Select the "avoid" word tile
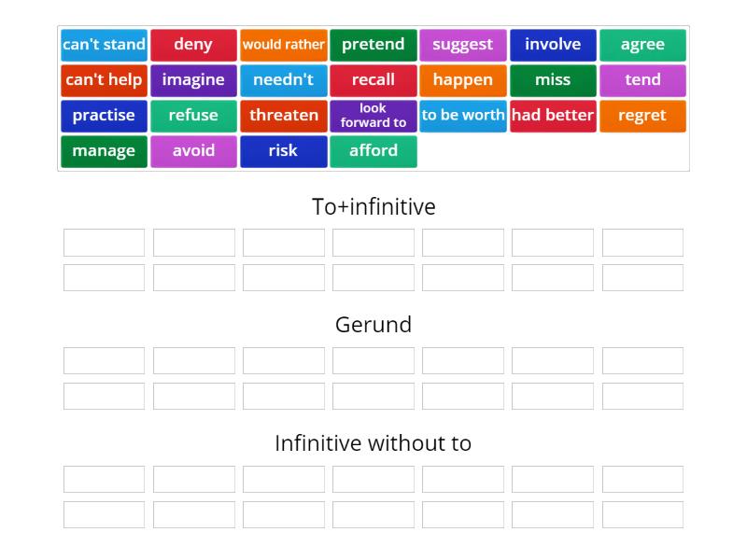 point(193,150)
